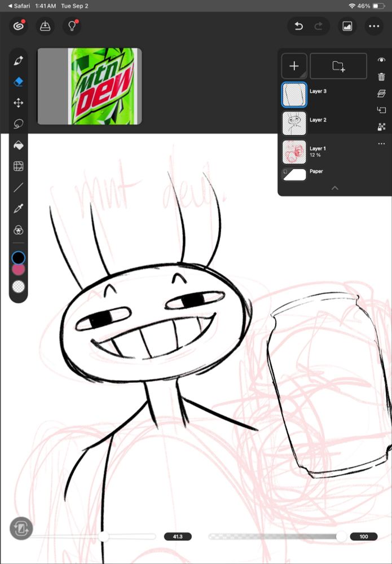The height and width of the screenshot is (564, 392).
Task: Tap the touch shortcut circle button
Action: pos(21,528)
